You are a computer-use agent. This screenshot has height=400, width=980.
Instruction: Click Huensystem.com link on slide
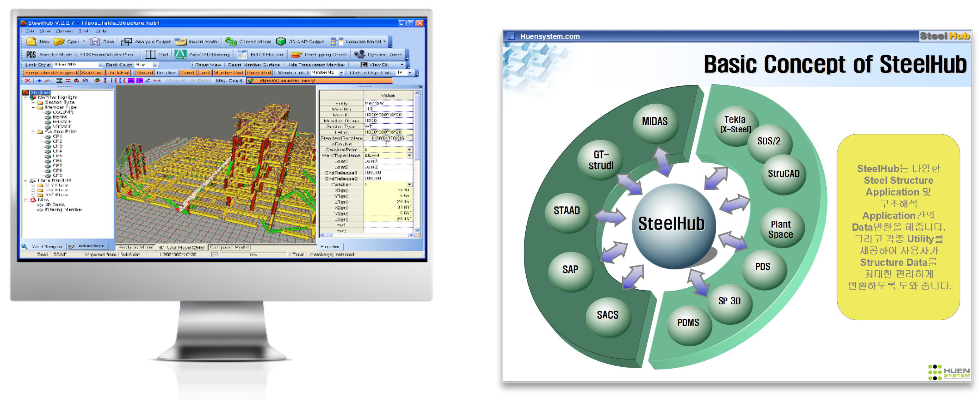[x=550, y=37]
